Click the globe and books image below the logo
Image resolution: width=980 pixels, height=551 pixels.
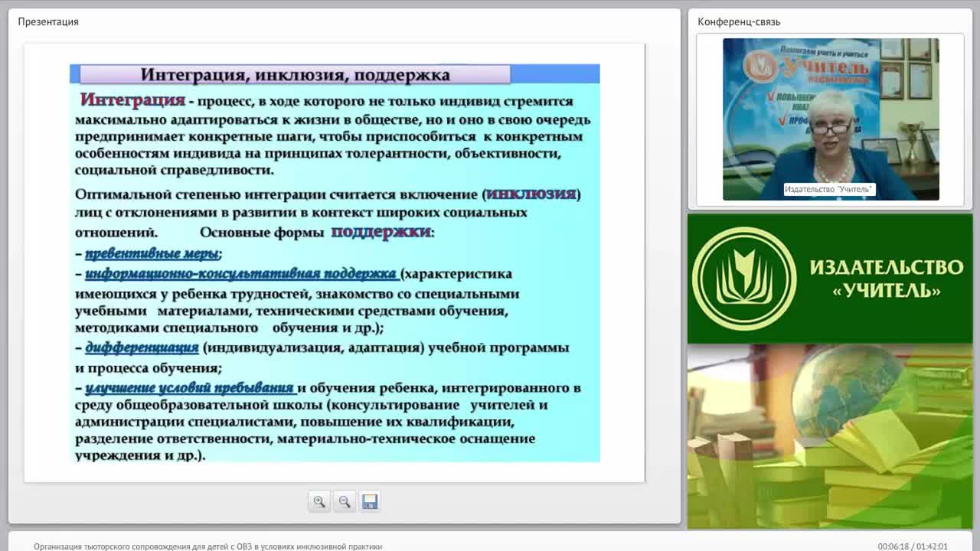(x=830, y=436)
